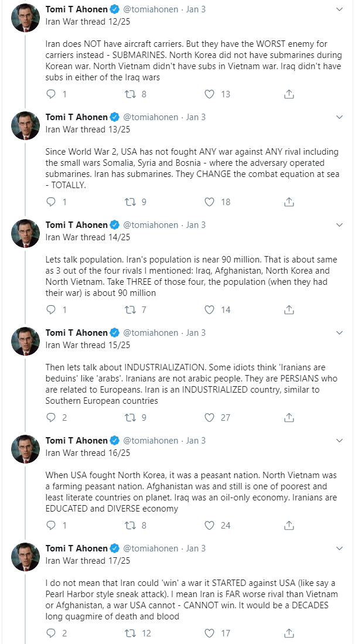Retweet the 16/25 tweet with 8 retweets
The image size is (355, 644).
pos(129,525)
